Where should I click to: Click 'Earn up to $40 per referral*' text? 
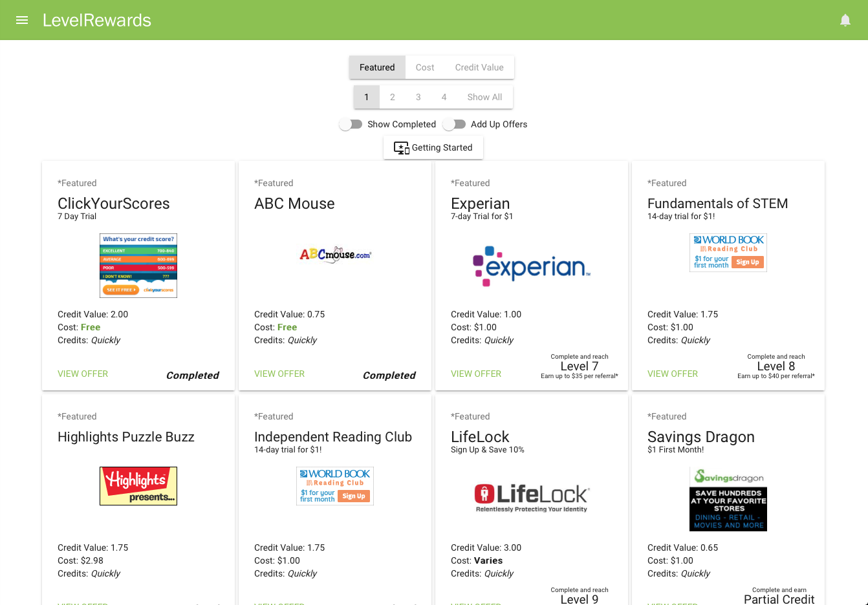[776, 376]
